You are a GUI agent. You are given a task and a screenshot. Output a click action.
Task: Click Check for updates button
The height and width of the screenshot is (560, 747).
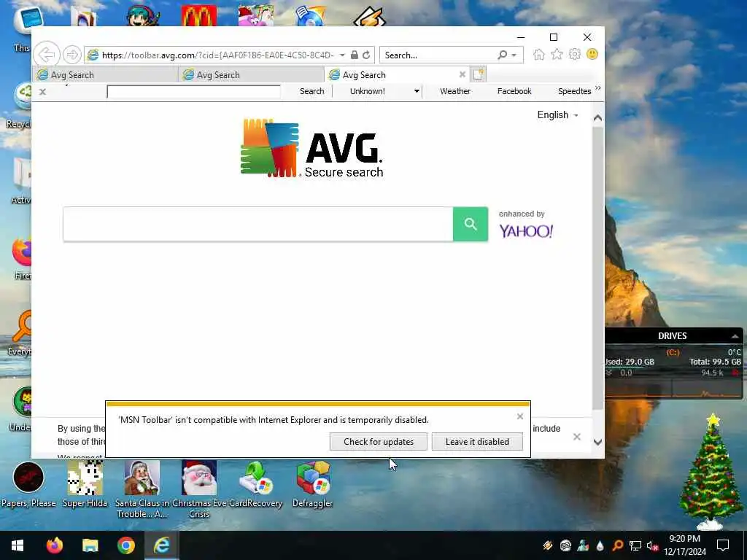(379, 441)
